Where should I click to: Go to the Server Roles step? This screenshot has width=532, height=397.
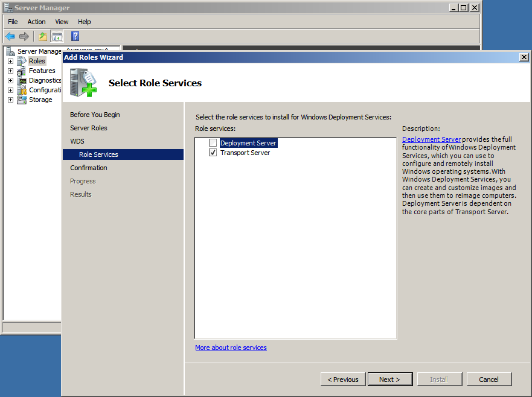(x=89, y=128)
